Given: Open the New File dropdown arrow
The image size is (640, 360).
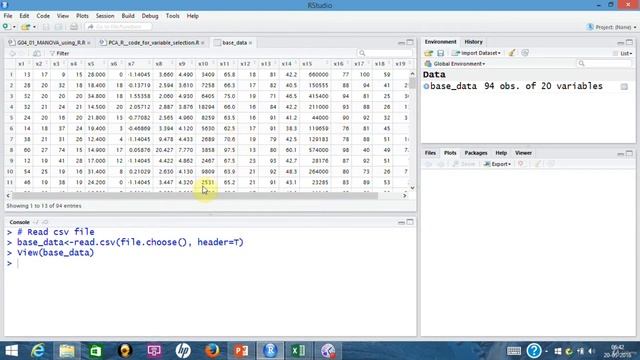Looking at the screenshot, I should click(x=14, y=27).
